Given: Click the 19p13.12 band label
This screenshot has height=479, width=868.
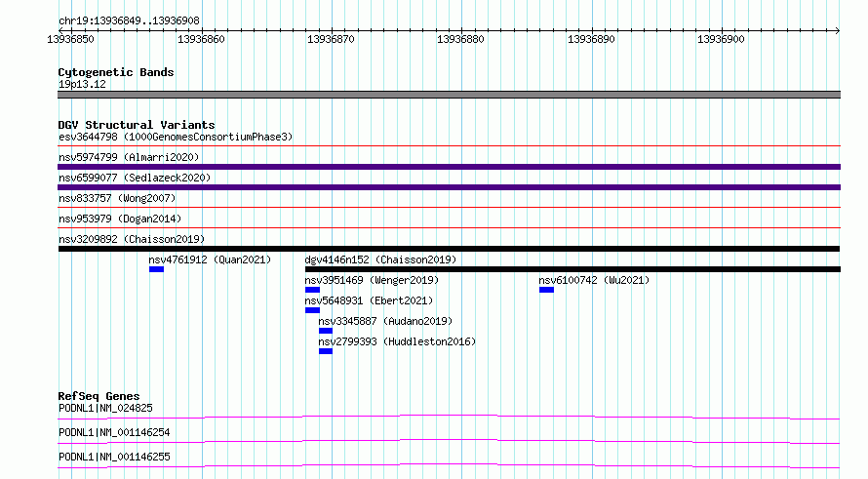Looking at the screenshot, I should [82, 84].
